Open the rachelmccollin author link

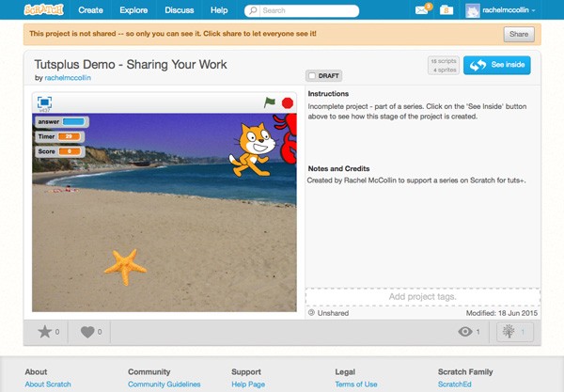(x=68, y=78)
